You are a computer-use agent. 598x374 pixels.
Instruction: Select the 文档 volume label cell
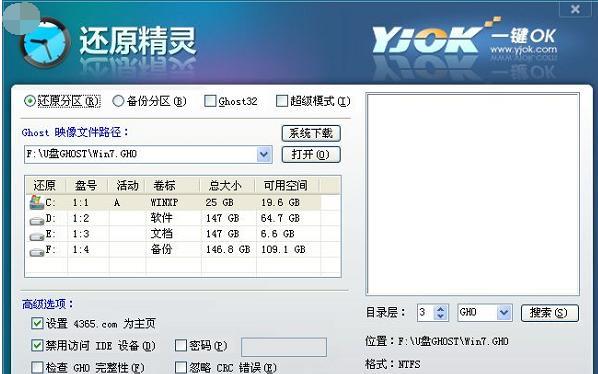click(x=161, y=233)
